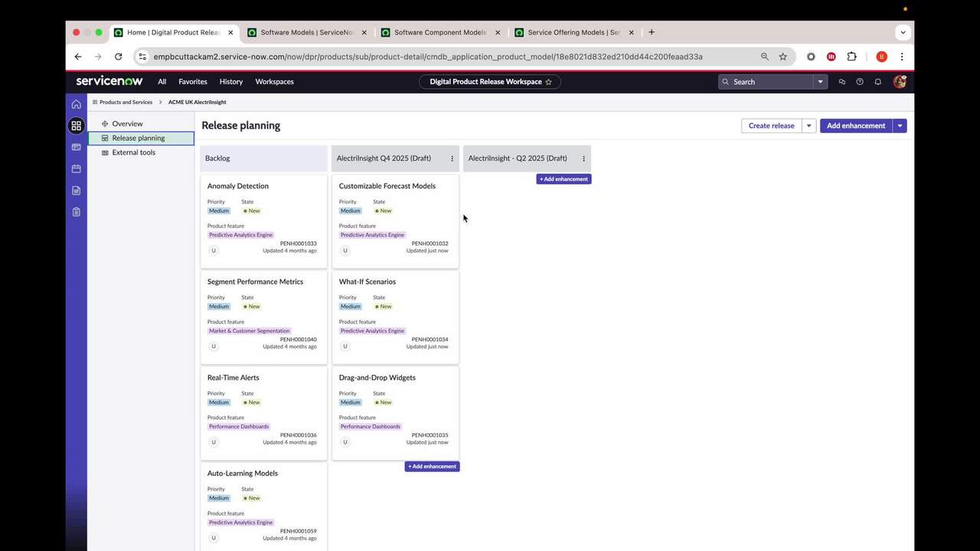Open the Products and Services breadcrumb link
The height and width of the screenshot is (551, 980).
125,102
